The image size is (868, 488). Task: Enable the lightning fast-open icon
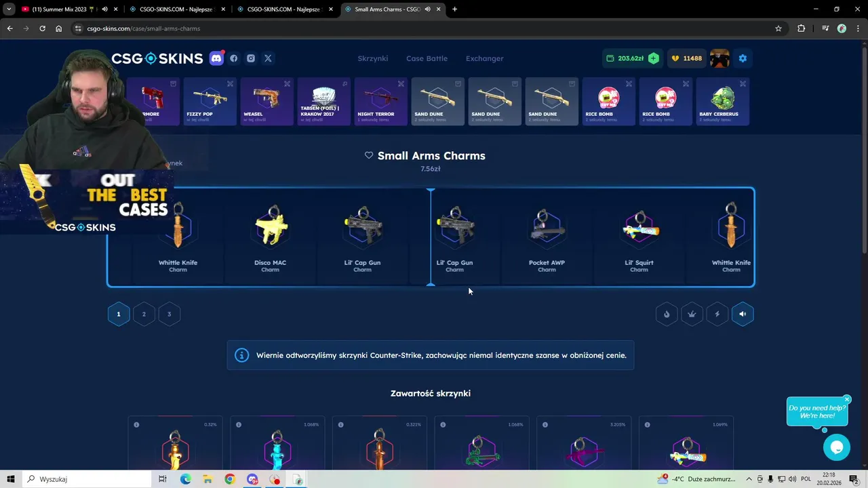[717, 314]
